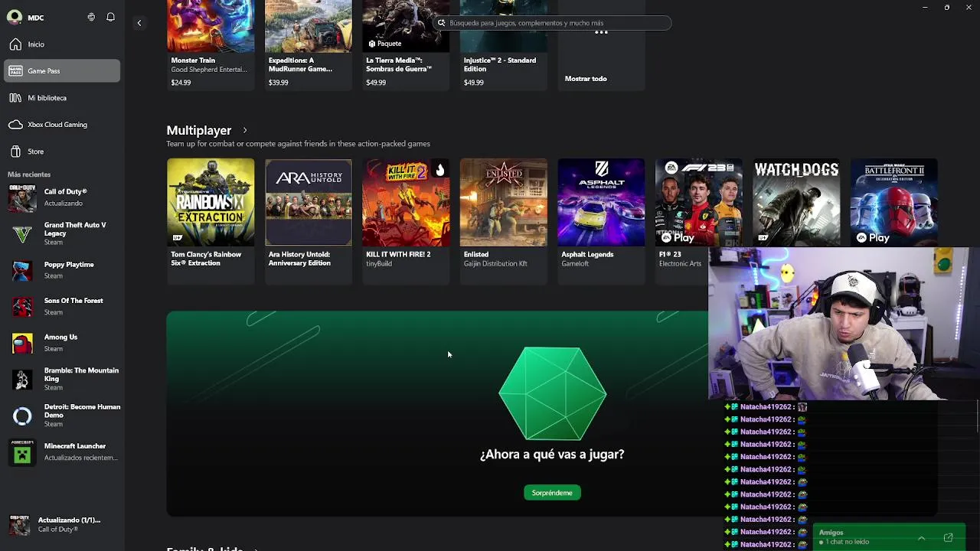Open the Monster Train game card
Viewport: 980px width, 551px height.
coord(211,44)
